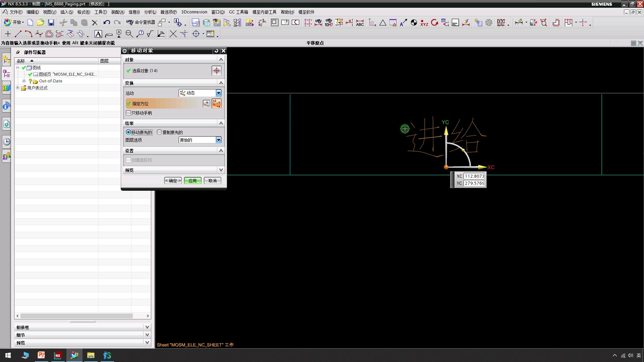
Task: Expand the Out-of-Date tree node
Action: pyautogui.click(x=24, y=81)
